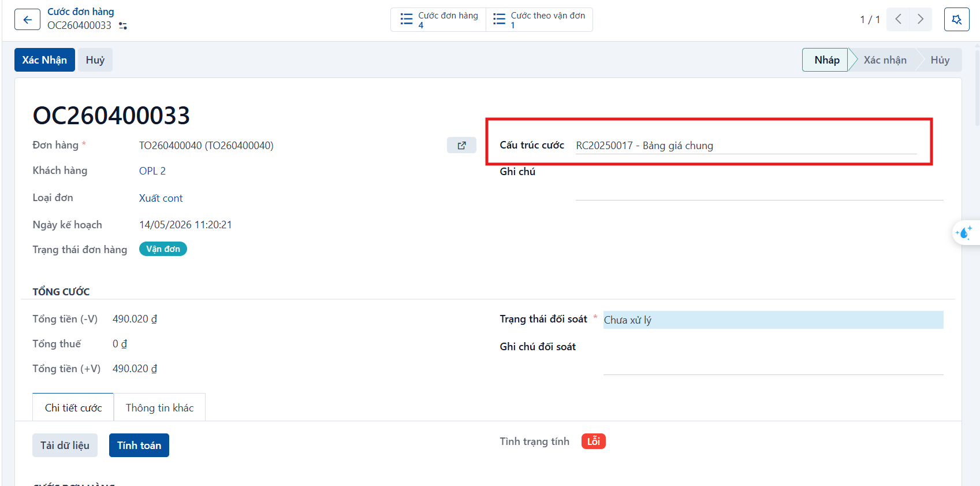Viewport: 980px width, 486px height.
Task: Go to next record arrow
Action: [921, 19]
